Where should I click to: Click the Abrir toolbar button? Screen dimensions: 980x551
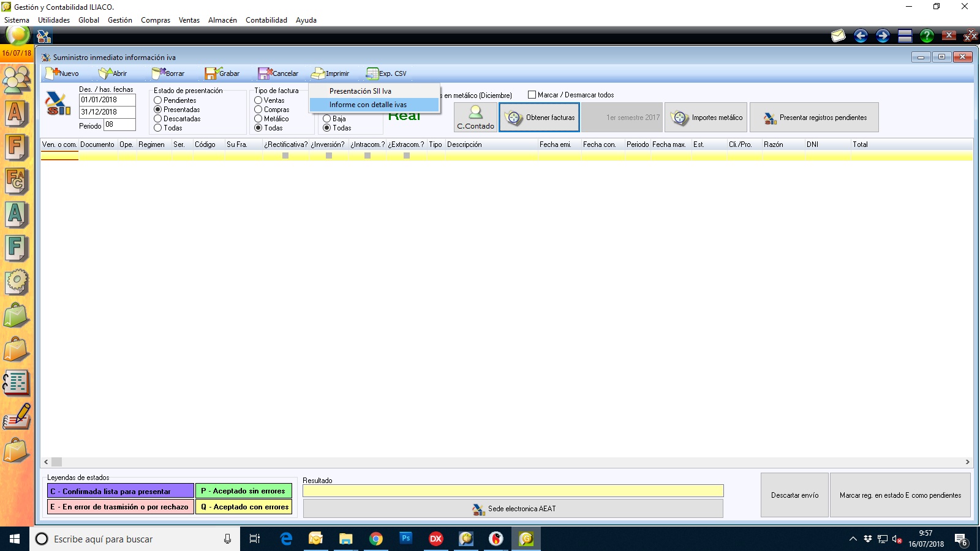(113, 73)
